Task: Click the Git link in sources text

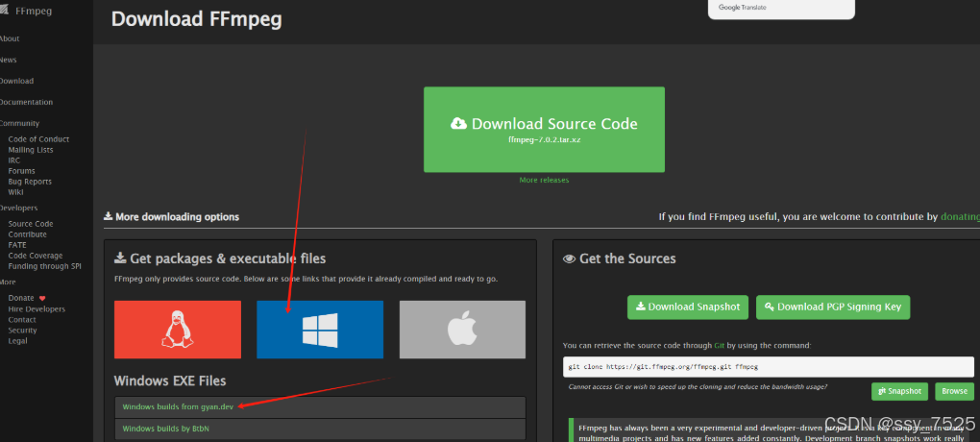Action: click(x=720, y=345)
